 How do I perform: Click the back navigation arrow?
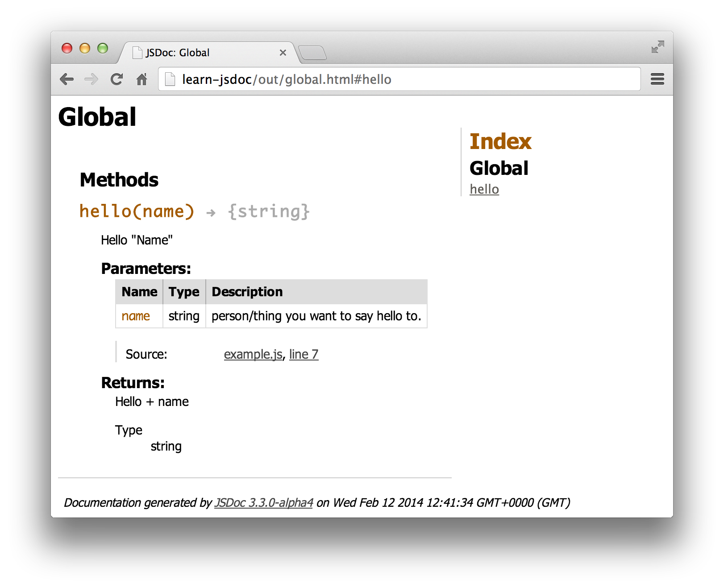pyautogui.click(x=67, y=79)
